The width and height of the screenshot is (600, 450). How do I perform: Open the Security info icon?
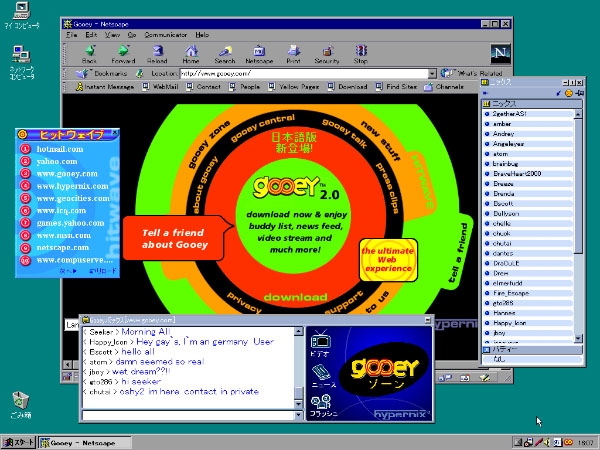coord(327,52)
